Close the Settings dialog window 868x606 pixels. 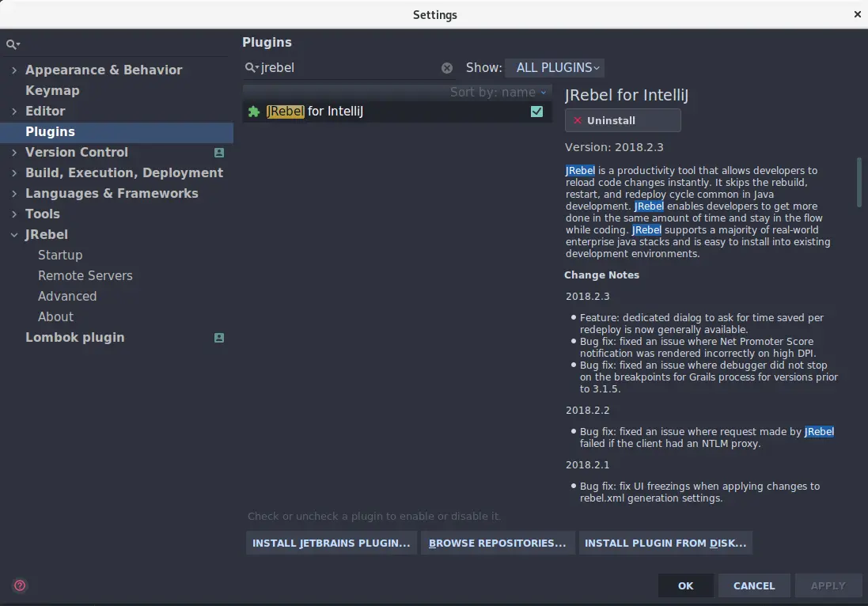pyautogui.click(x=858, y=14)
